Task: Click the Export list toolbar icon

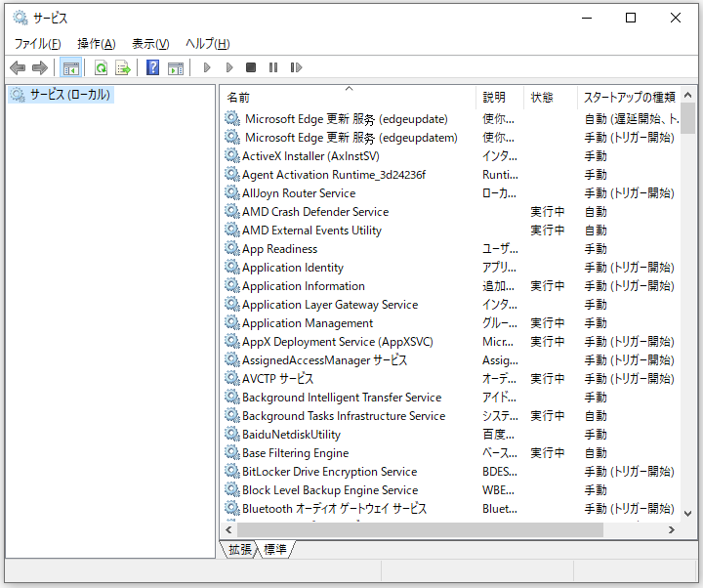Action: [x=123, y=67]
